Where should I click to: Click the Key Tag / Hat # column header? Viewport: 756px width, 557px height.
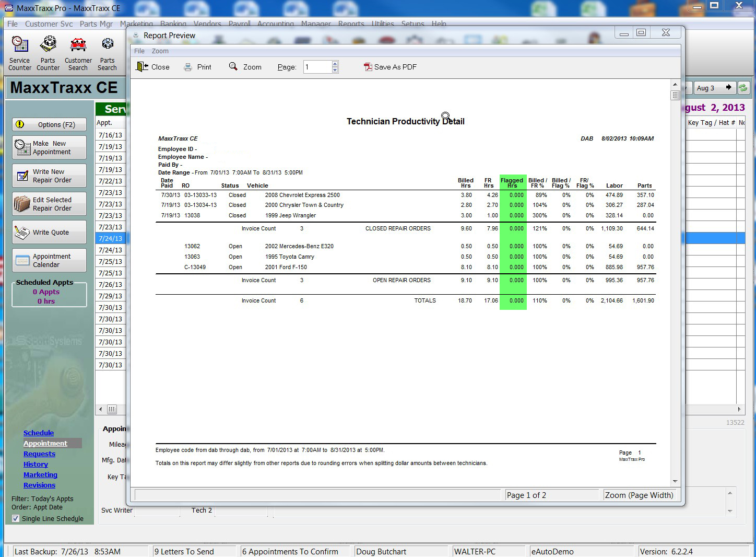pos(711,122)
